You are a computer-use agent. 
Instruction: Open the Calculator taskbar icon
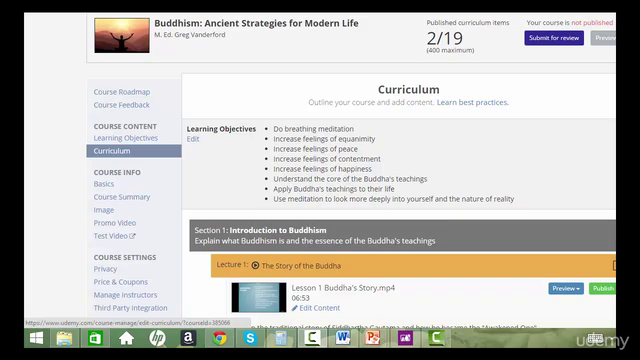tap(281, 338)
